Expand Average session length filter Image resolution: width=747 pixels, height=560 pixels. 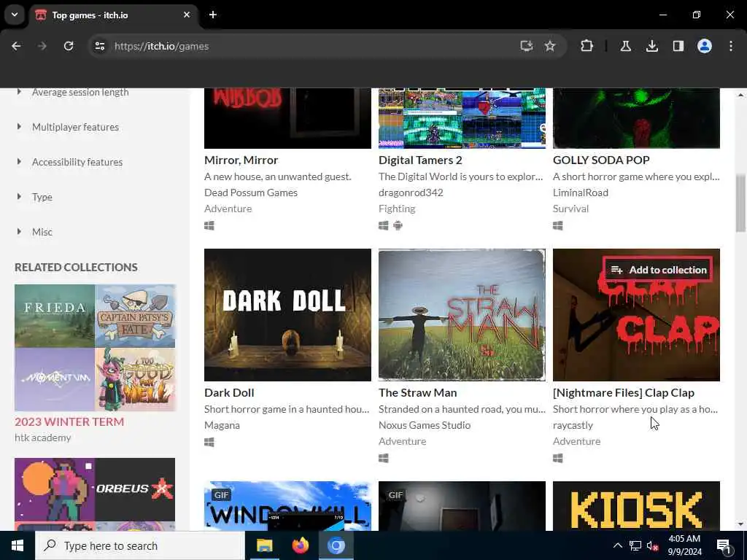click(80, 92)
